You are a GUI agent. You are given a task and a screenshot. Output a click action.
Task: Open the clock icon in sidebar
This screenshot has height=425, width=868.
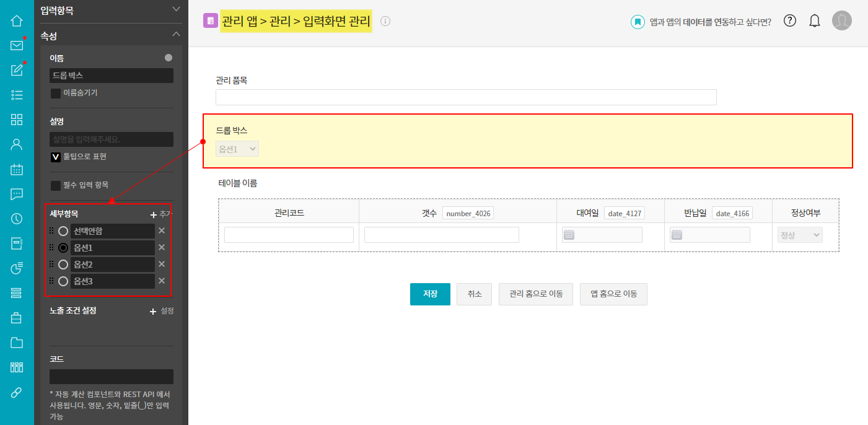[17, 219]
